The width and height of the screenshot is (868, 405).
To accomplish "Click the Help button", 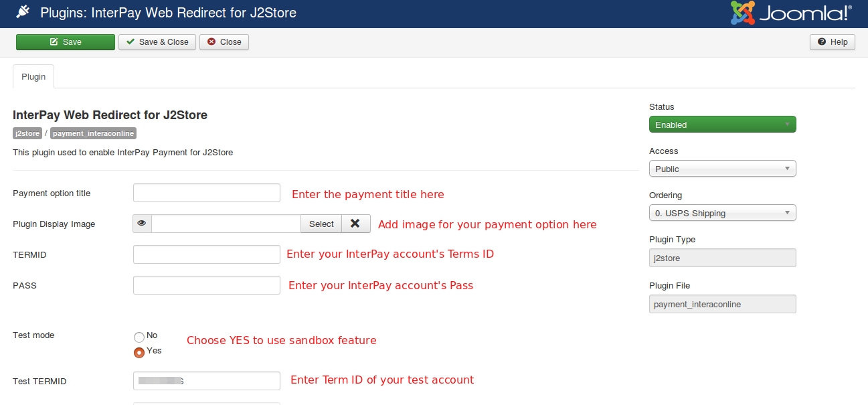I will tap(832, 42).
